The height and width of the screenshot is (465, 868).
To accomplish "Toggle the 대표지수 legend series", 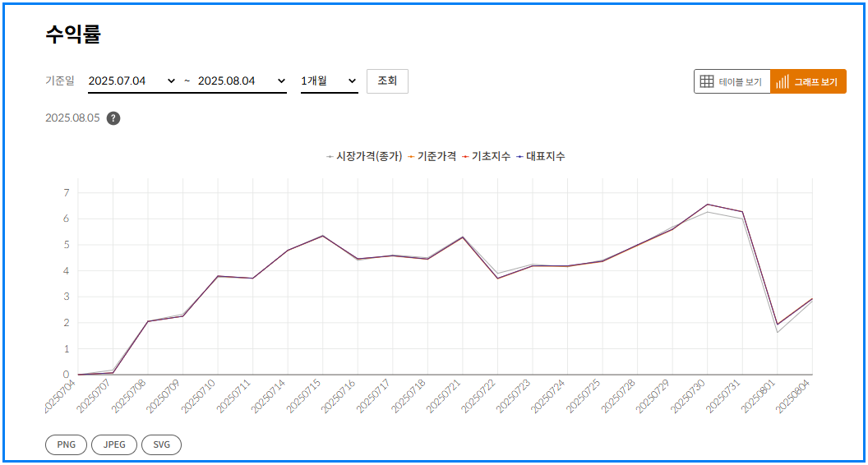I will click(540, 157).
